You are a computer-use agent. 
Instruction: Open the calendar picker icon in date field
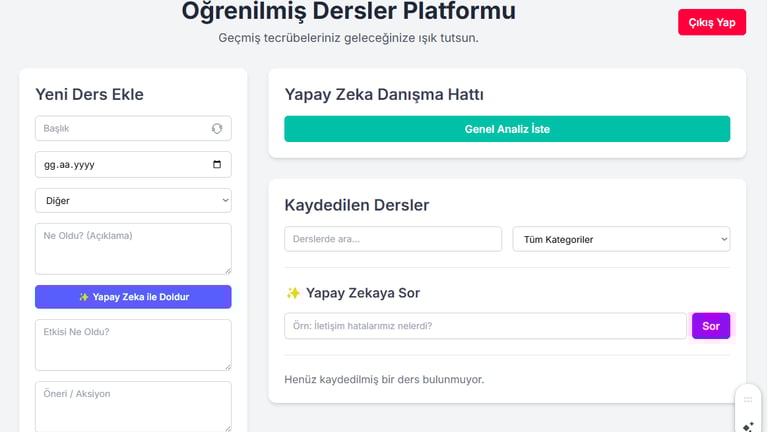pyautogui.click(x=217, y=165)
